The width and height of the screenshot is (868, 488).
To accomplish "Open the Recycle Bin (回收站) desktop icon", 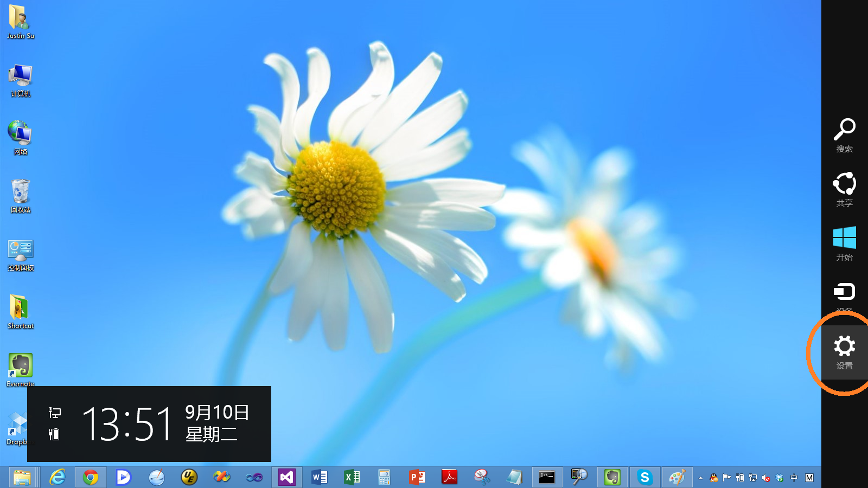I will pos(21,195).
